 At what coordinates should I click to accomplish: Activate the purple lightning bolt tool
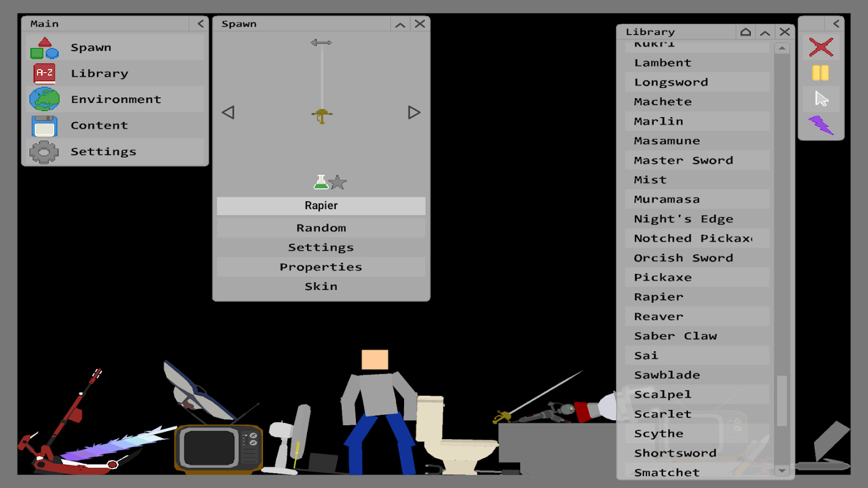[821, 125]
